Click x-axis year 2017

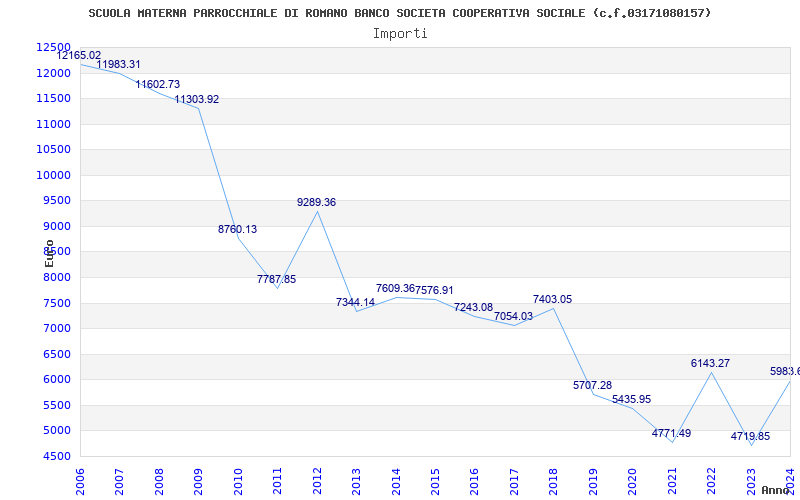click(514, 481)
